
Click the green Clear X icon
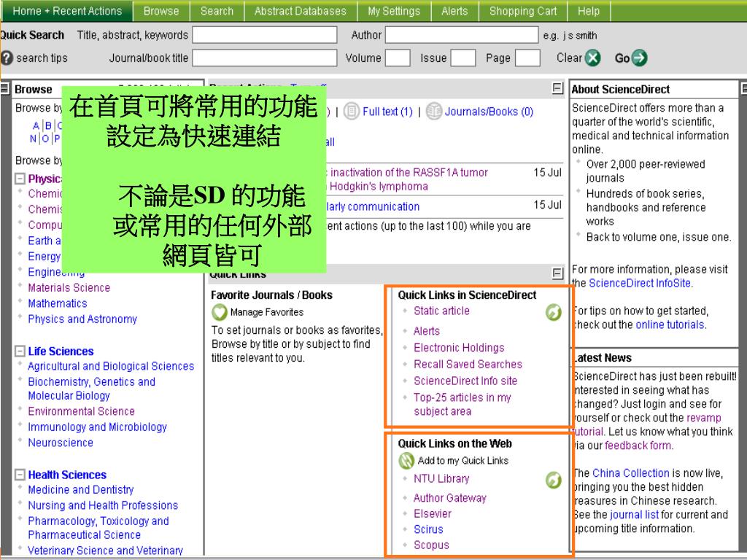[x=592, y=58]
